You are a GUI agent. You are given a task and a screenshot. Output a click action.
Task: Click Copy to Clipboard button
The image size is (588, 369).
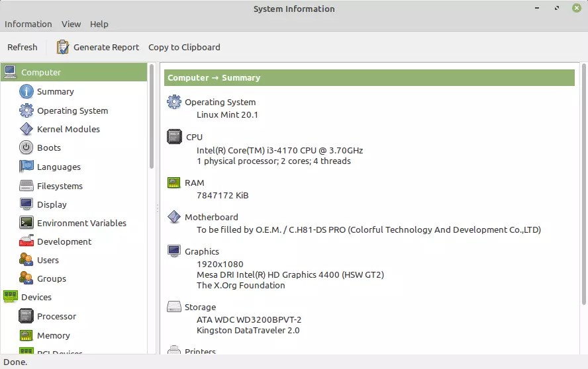(x=184, y=47)
